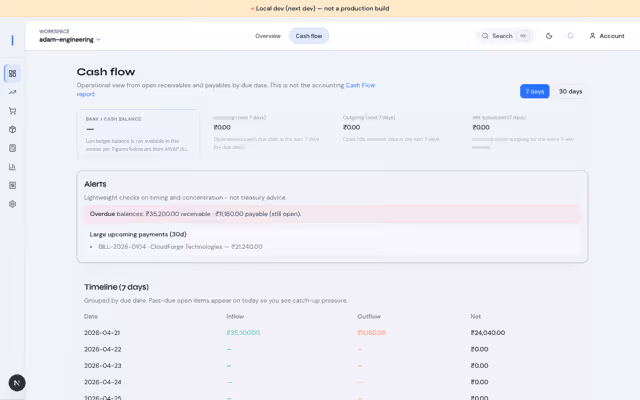
Task: Click the Date column header
Action: pos(91,316)
